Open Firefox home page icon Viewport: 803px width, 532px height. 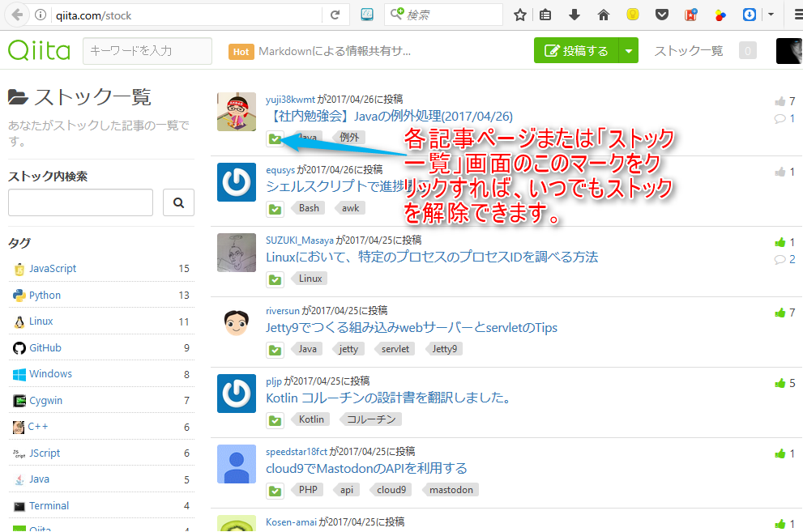point(603,14)
